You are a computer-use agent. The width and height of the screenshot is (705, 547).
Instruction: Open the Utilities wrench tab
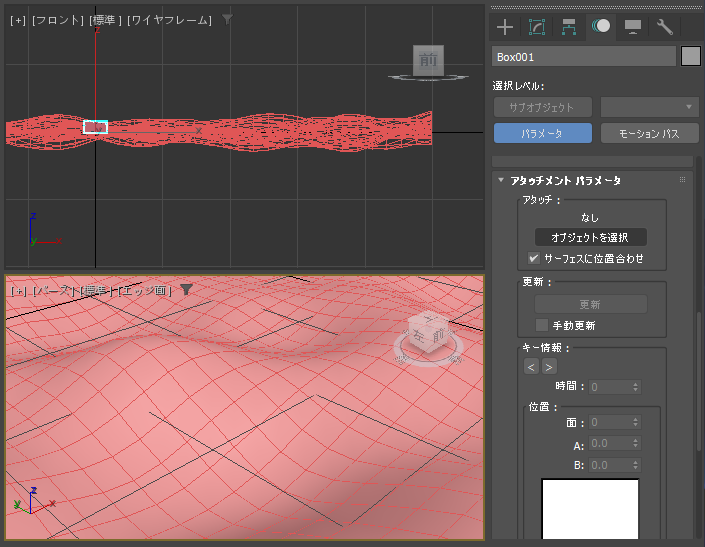(665, 27)
